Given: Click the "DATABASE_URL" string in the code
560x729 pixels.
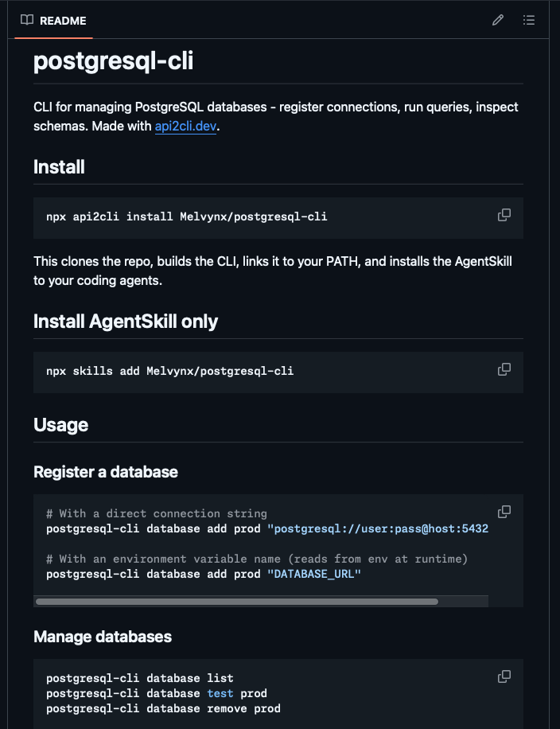Looking at the screenshot, I should pyautogui.click(x=314, y=574).
